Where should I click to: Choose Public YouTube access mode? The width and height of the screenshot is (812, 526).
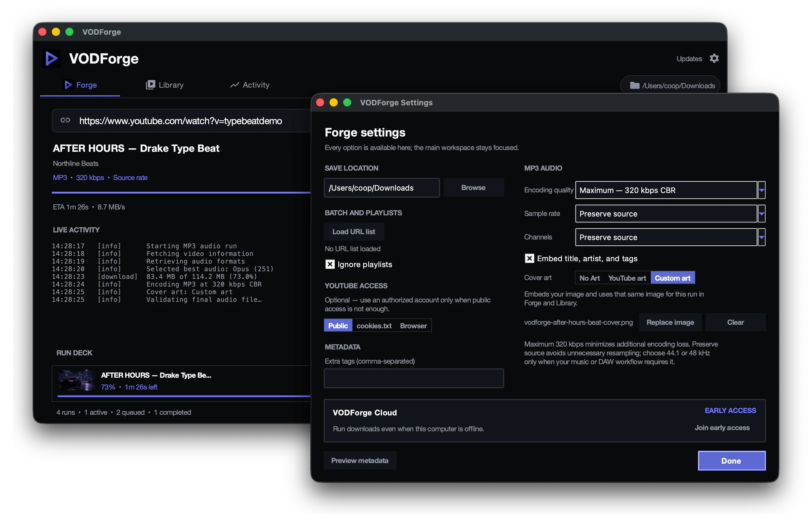pos(338,325)
